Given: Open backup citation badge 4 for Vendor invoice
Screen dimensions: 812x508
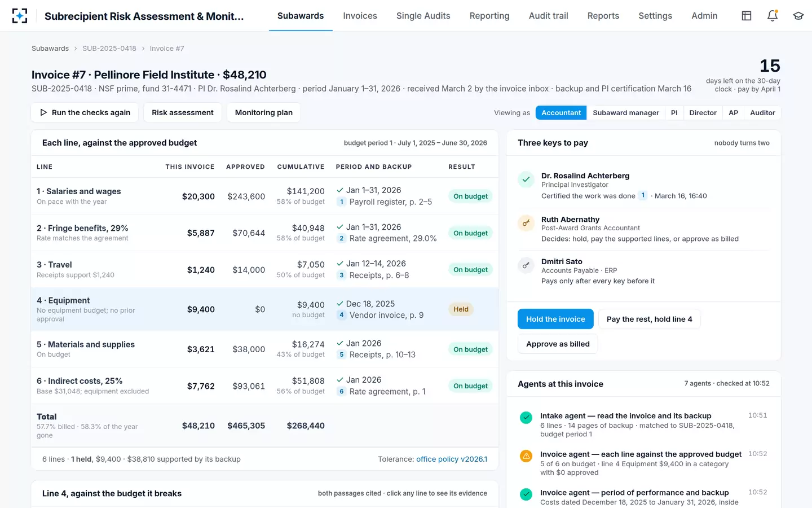Looking at the screenshot, I should tap(342, 315).
